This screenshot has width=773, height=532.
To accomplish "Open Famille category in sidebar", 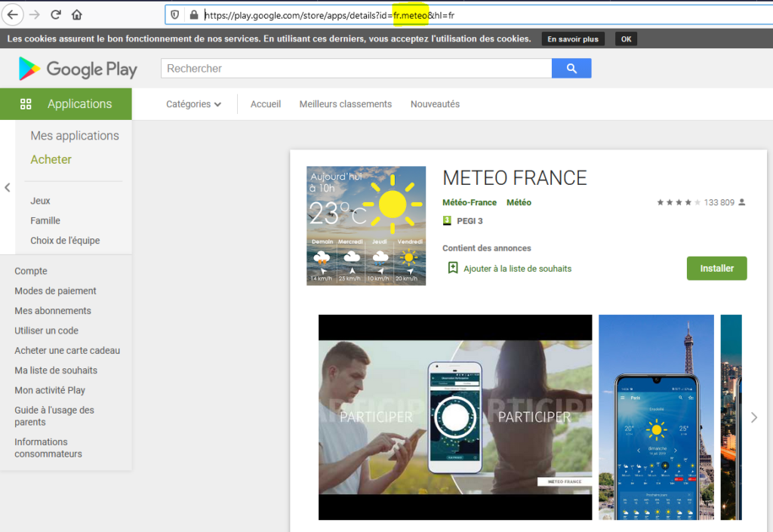I will (x=45, y=220).
